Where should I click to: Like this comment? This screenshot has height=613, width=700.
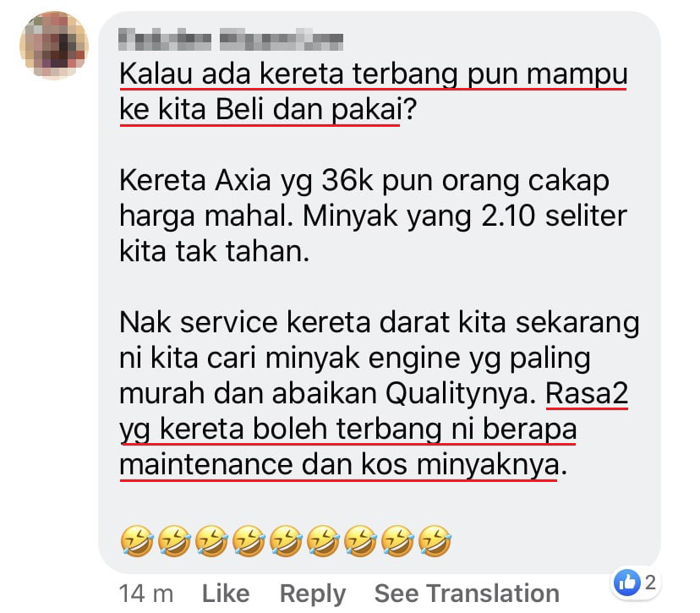[x=226, y=594]
